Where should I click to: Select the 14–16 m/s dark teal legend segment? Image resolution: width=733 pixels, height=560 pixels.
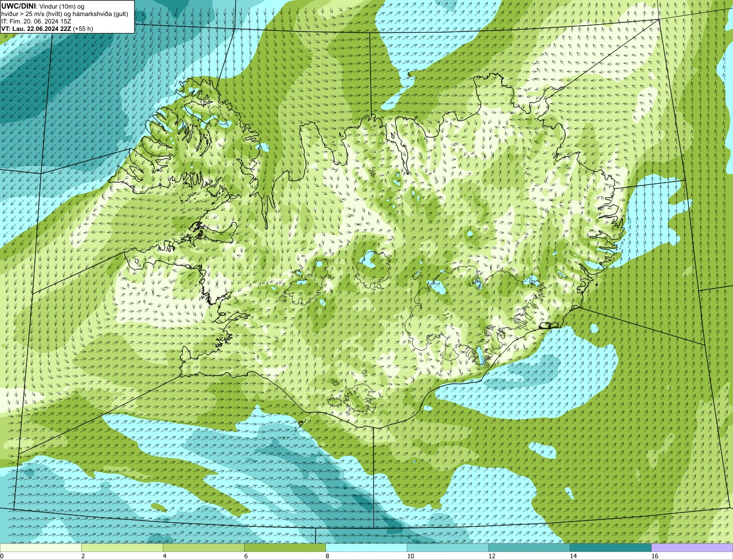coord(611,548)
